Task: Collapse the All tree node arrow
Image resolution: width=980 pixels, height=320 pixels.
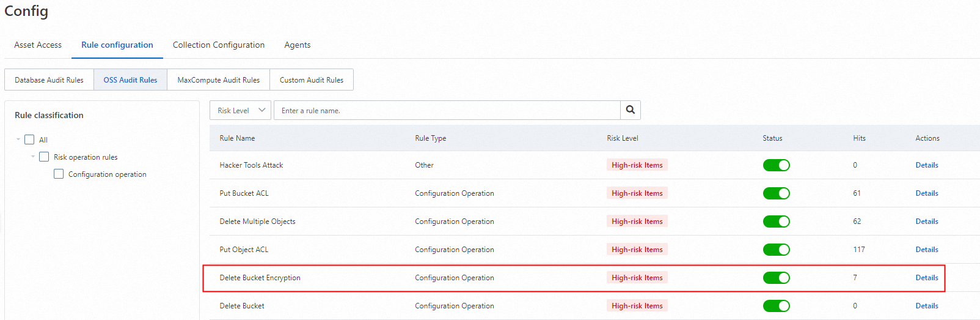Action: point(18,140)
